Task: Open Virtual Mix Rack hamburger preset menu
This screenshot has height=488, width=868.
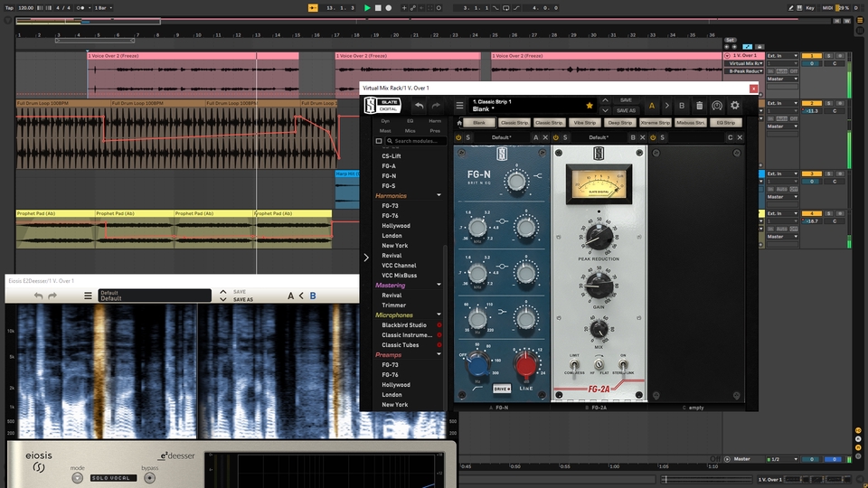Action: [459, 106]
